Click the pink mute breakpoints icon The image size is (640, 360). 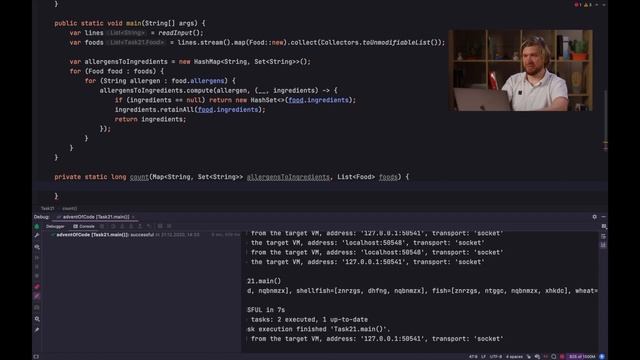point(37,296)
